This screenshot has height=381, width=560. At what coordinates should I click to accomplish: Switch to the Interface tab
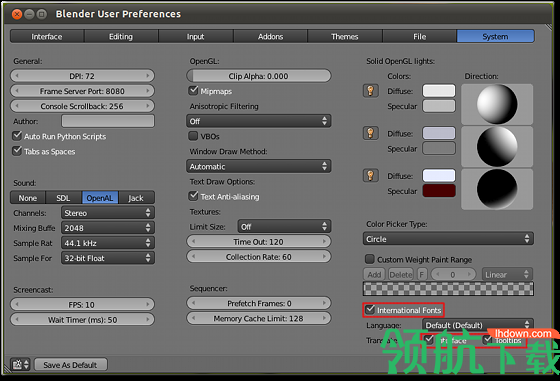click(47, 36)
